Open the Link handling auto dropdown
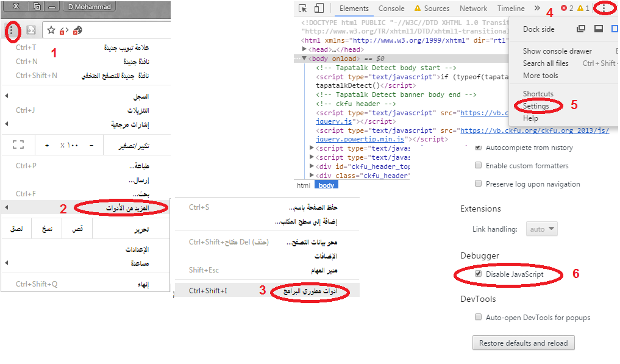The width and height of the screenshot is (620, 364). click(542, 229)
